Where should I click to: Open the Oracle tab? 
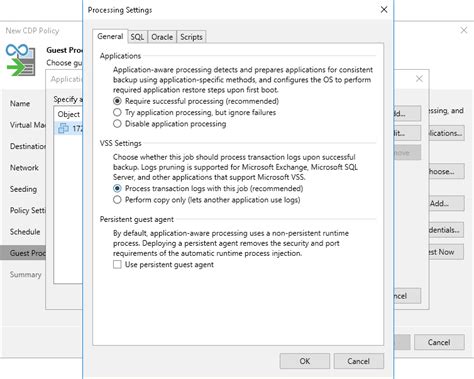click(162, 37)
